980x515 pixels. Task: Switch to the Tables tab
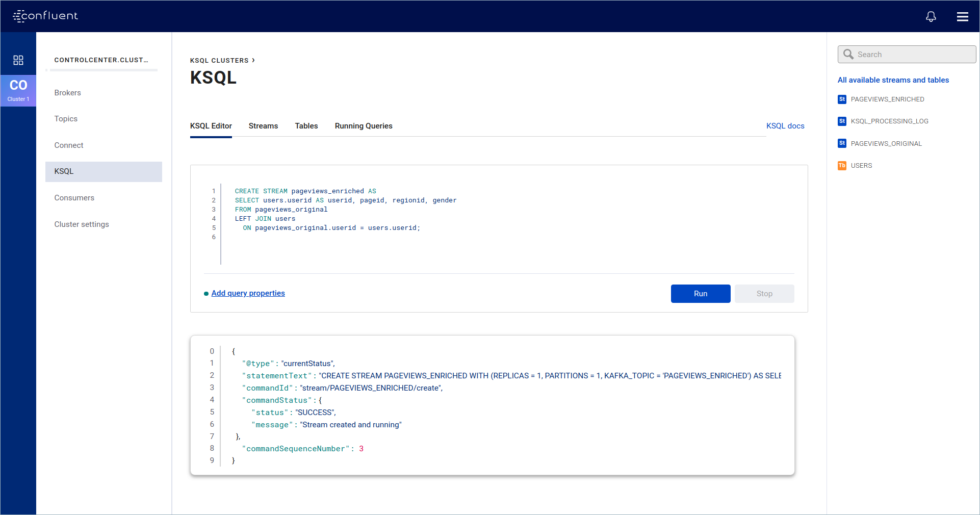(306, 126)
